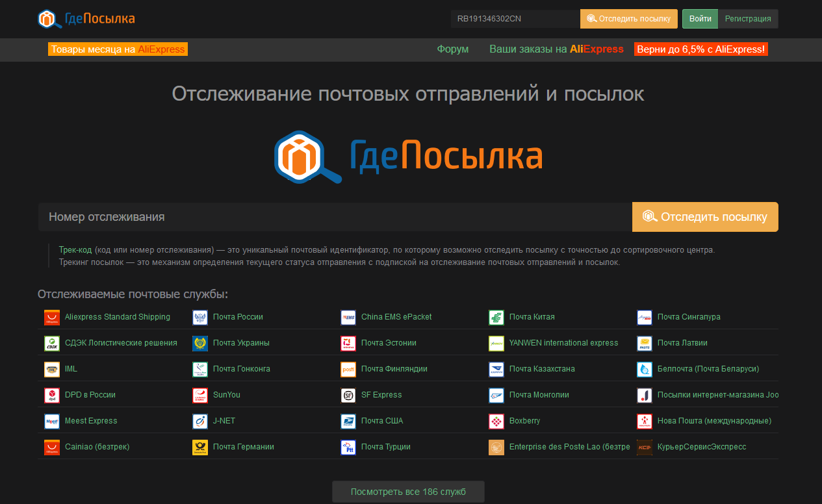The image size is (822, 504).
Task: Click the Трек-код link
Action: tap(75, 250)
